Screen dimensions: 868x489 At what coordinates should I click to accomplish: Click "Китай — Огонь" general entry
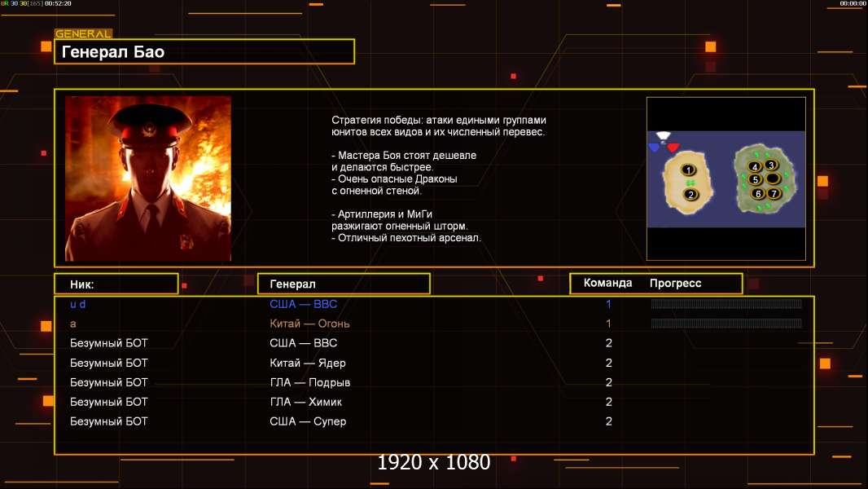click(x=309, y=324)
